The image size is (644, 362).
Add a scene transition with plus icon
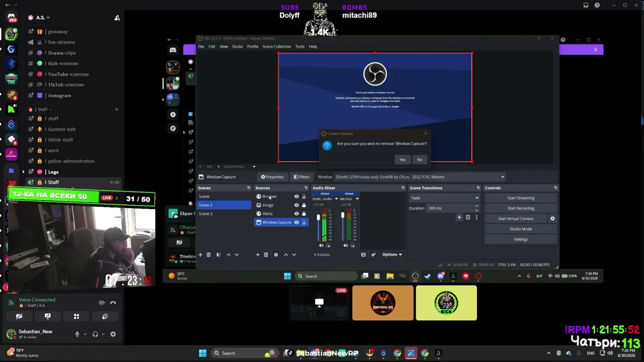coord(459,217)
